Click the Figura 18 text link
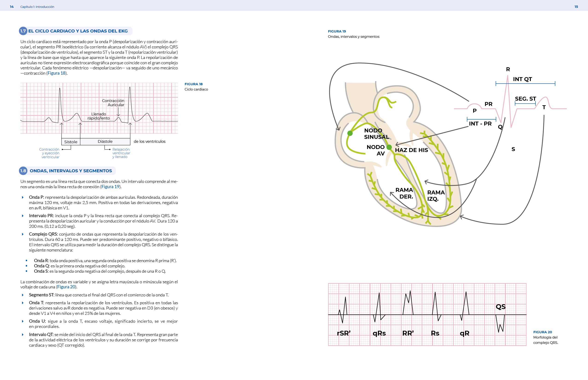588x380 pixels. coord(56,73)
